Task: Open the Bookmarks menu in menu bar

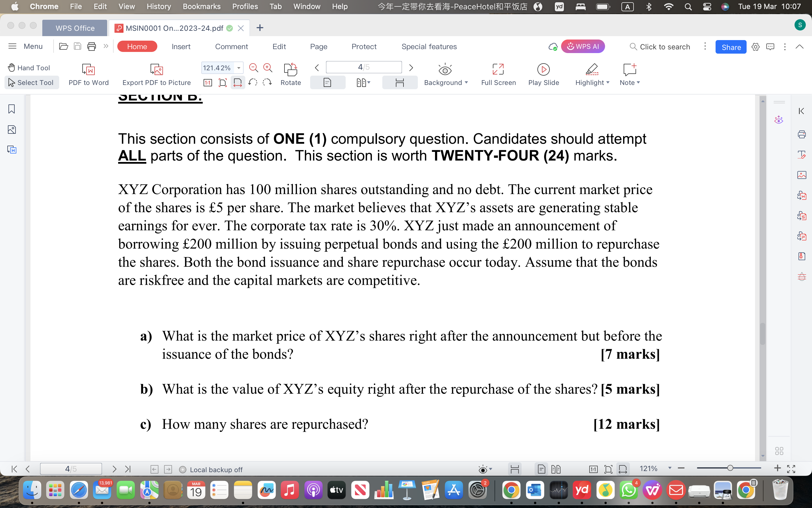Action: [201, 6]
